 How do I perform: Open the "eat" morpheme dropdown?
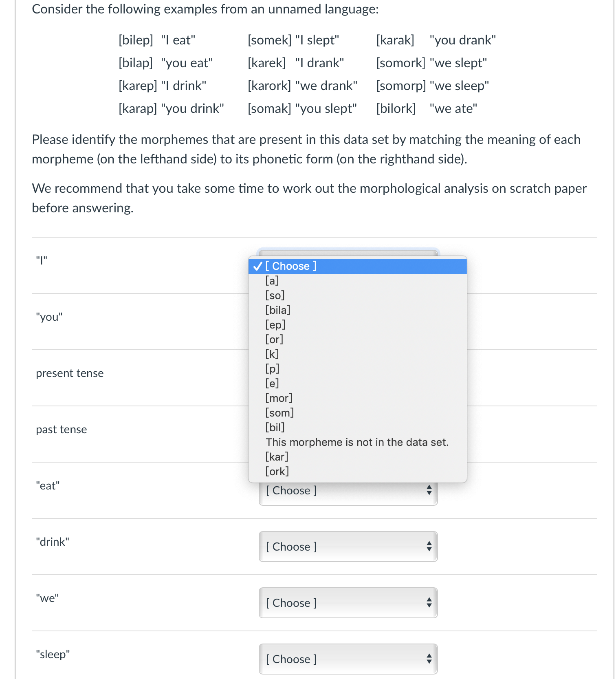[x=348, y=494]
